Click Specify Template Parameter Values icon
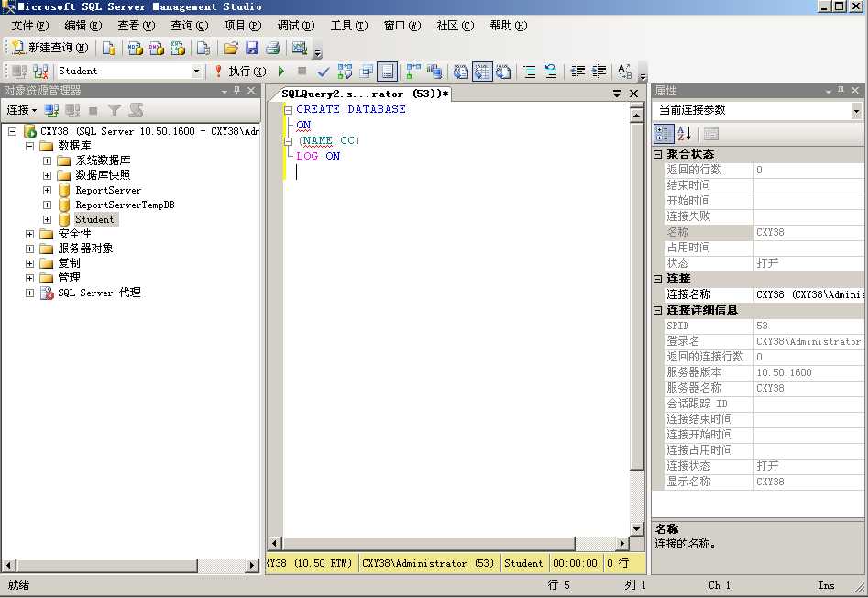This screenshot has height=598, width=868. click(x=625, y=71)
